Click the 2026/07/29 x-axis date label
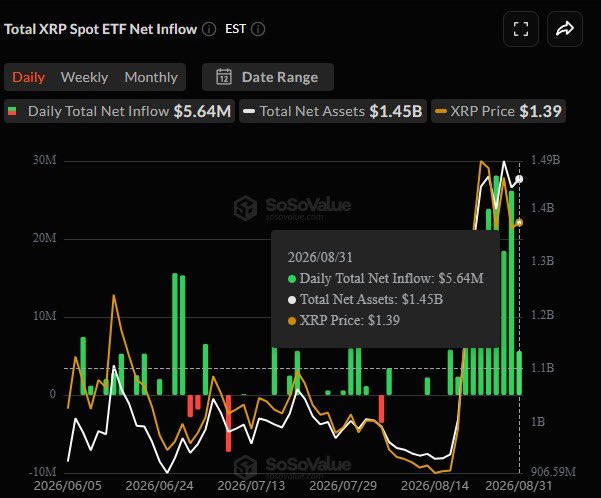This screenshot has height=498, width=601. (x=343, y=486)
